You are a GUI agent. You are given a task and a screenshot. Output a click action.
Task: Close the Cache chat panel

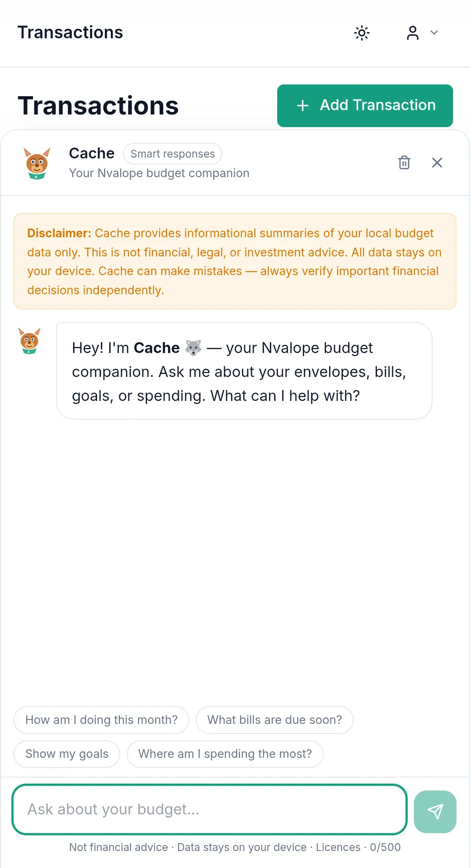pyautogui.click(x=437, y=162)
